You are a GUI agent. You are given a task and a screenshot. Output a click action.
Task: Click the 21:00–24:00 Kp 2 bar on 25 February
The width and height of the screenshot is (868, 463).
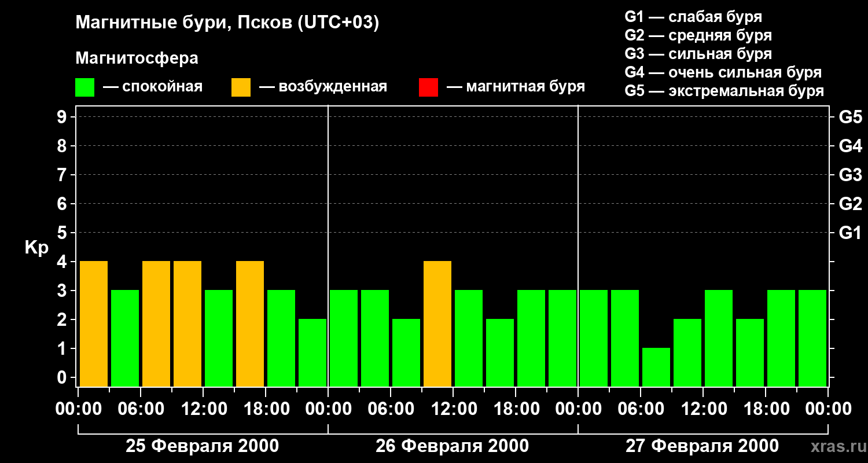point(312,353)
